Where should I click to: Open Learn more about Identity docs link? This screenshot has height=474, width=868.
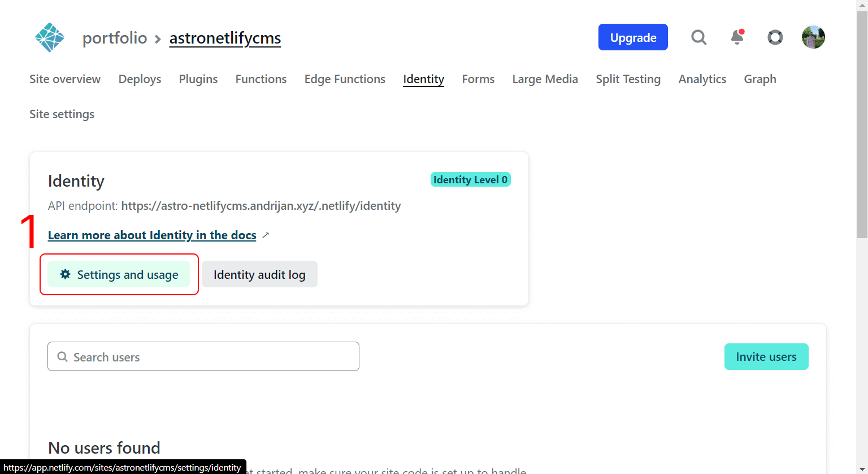[x=152, y=235]
